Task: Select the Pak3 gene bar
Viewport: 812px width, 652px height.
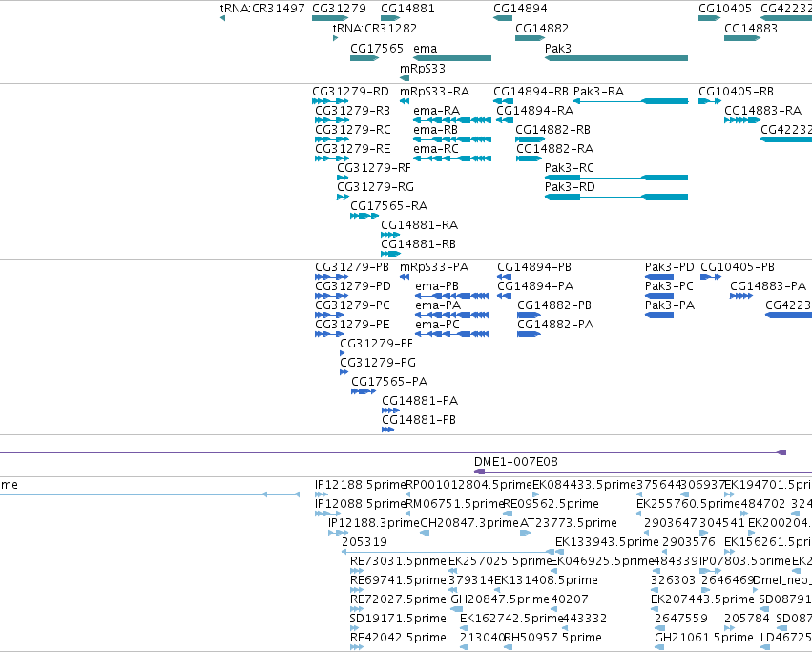Action: [616, 58]
